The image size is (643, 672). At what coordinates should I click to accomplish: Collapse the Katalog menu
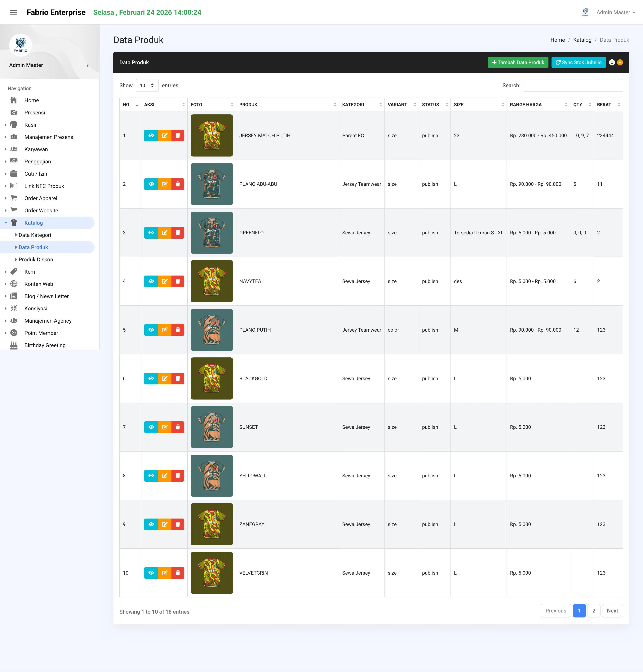pyautogui.click(x=47, y=223)
